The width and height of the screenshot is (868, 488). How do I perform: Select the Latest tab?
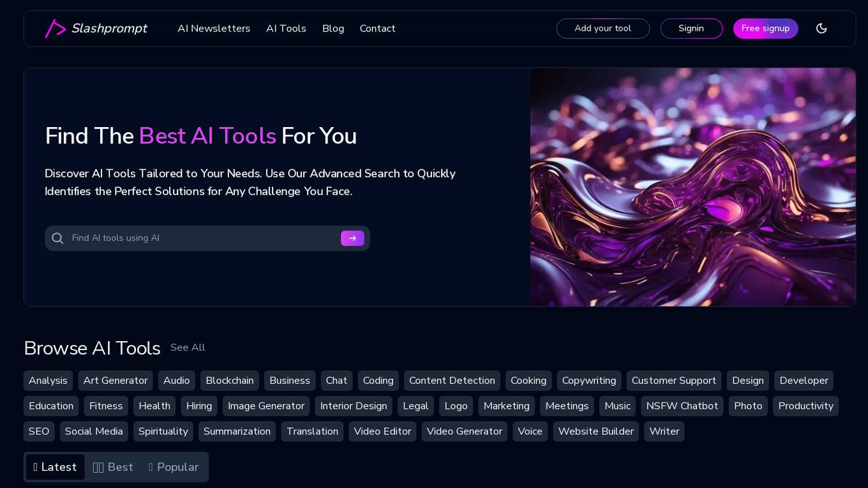tap(55, 467)
